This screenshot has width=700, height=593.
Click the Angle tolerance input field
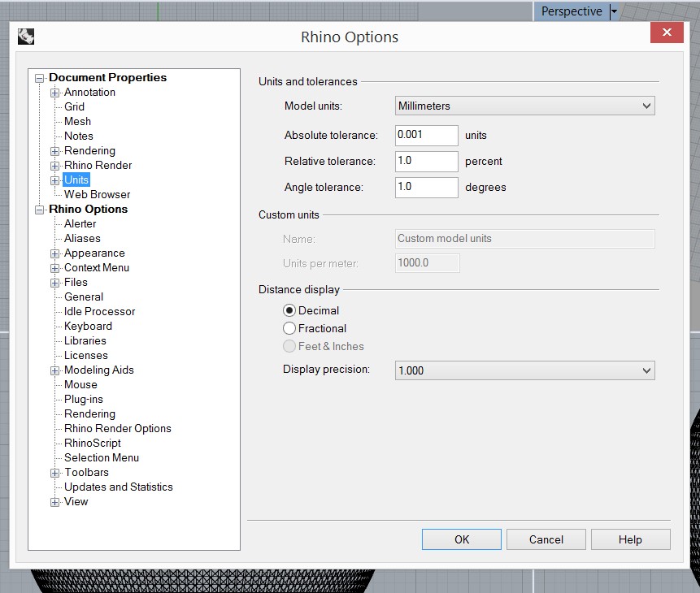coord(426,188)
